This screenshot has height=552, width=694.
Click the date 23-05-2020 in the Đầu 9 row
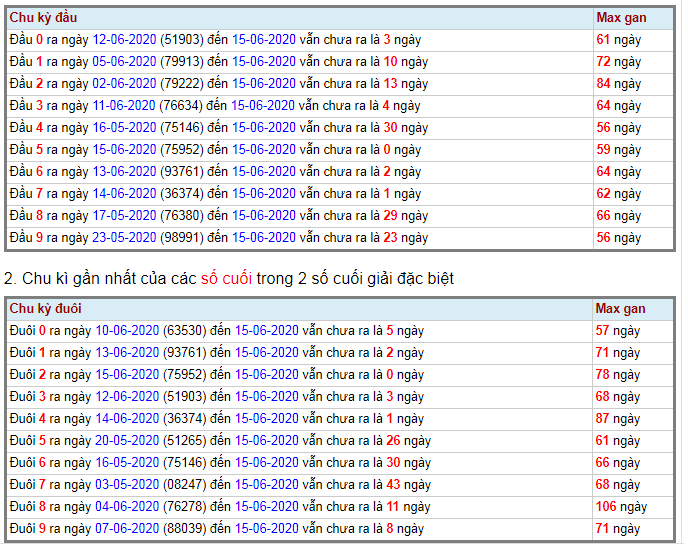tap(124, 238)
